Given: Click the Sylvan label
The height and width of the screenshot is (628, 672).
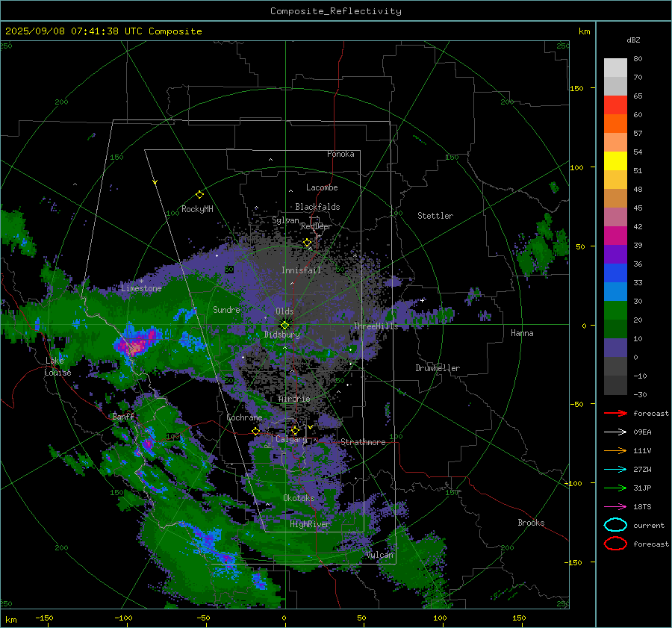Looking at the screenshot, I should [x=285, y=220].
